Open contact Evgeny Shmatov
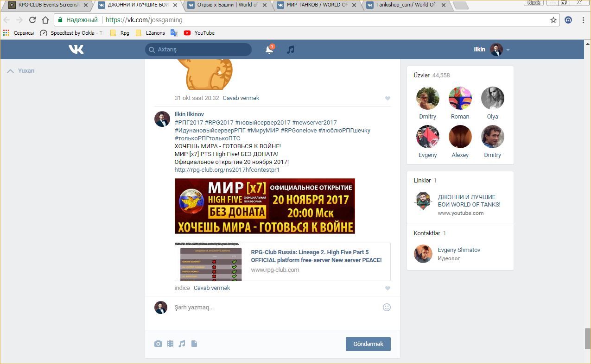This screenshot has height=364, width=591. (459, 250)
